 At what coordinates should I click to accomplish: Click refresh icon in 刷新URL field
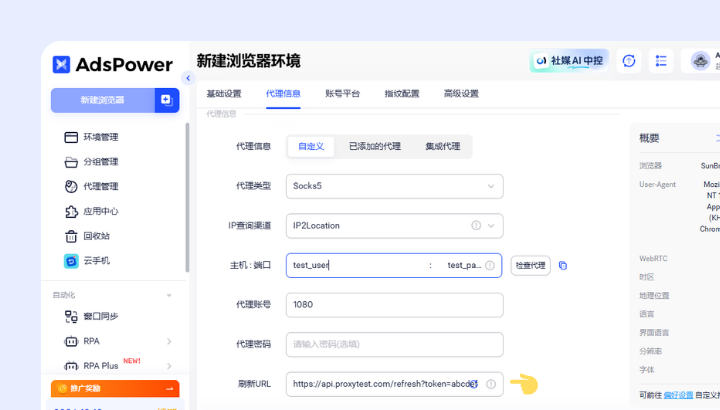pyautogui.click(x=473, y=384)
